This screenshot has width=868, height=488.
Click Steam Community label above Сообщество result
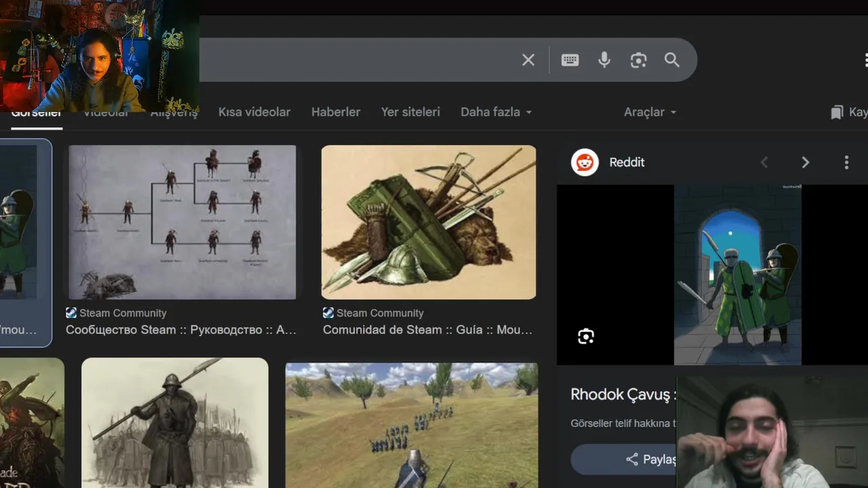click(x=123, y=313)
